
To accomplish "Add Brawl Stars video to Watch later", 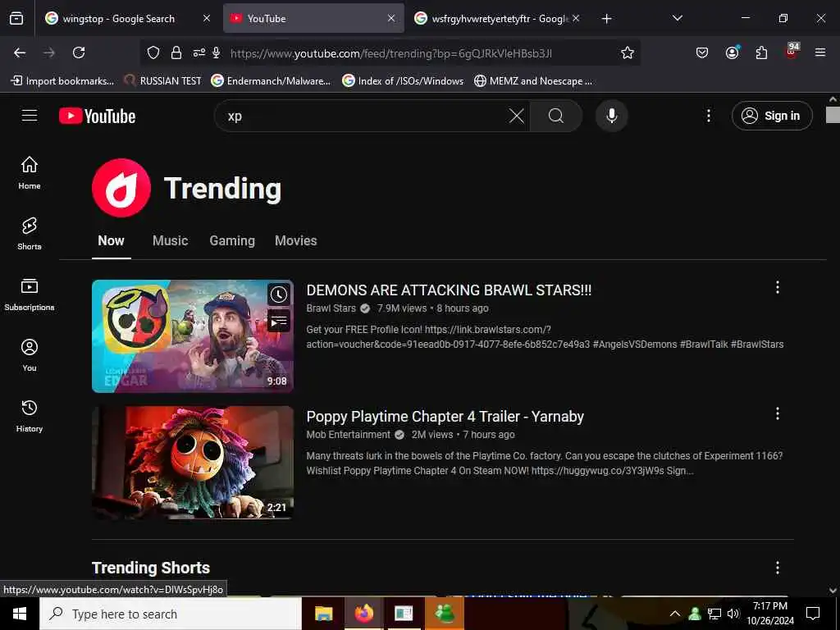I will tap(279, 294).
